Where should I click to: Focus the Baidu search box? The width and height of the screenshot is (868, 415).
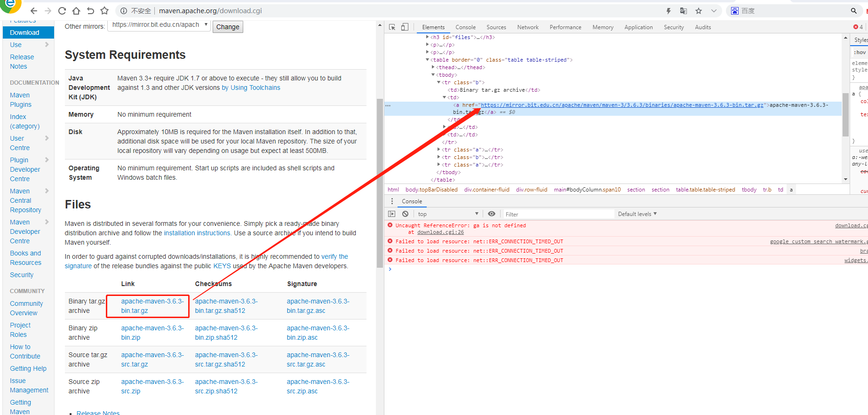[x=794, y=11]
